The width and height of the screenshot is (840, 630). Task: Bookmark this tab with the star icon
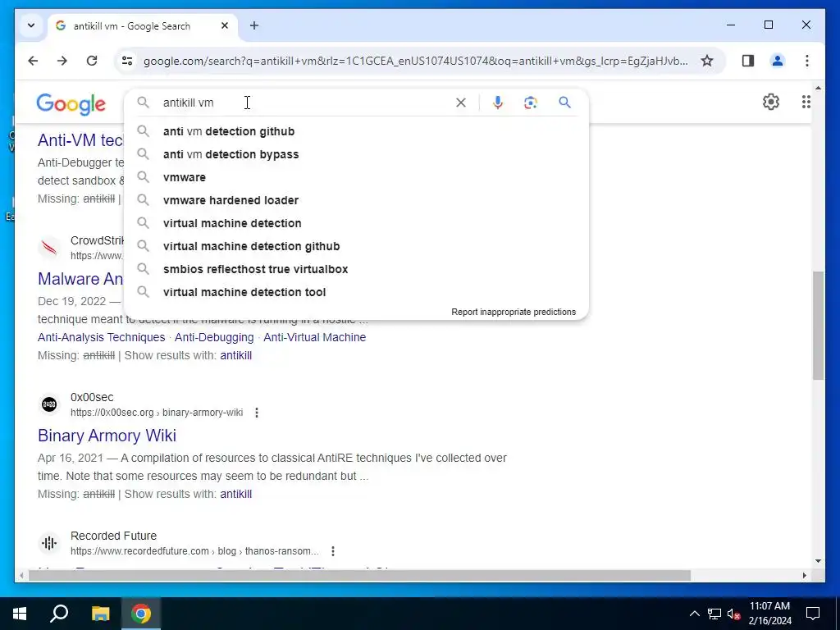tap(707, 61)
